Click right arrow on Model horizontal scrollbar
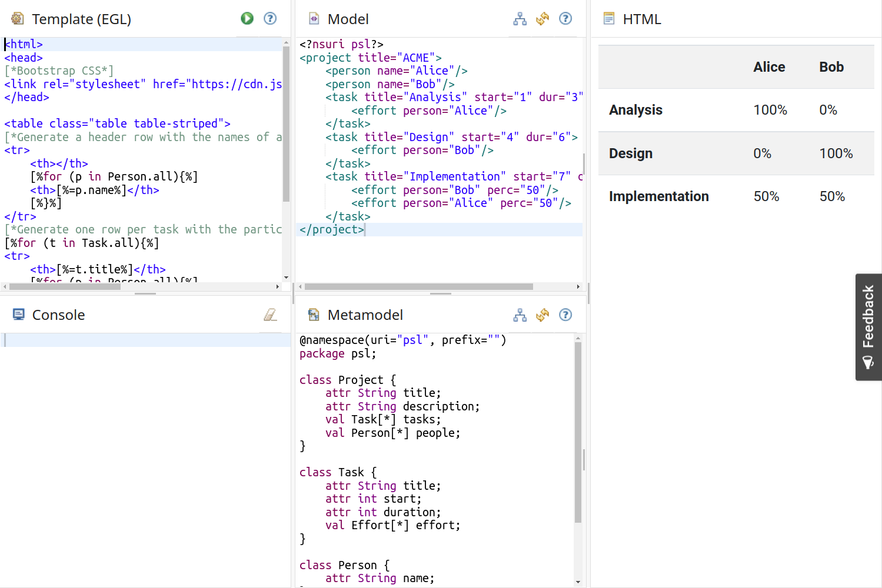 point(578,287)
